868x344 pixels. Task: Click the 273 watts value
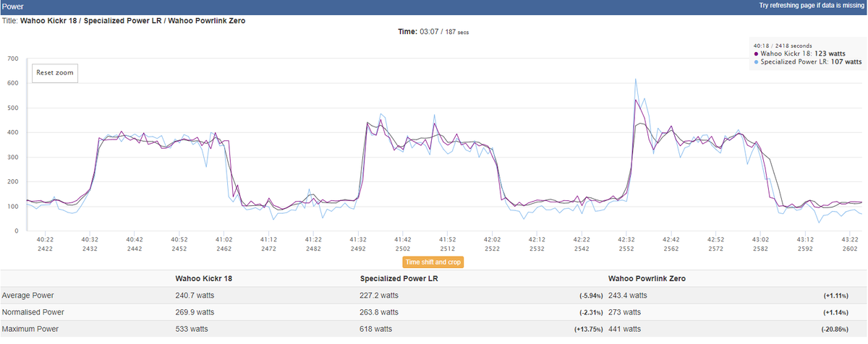624,312
